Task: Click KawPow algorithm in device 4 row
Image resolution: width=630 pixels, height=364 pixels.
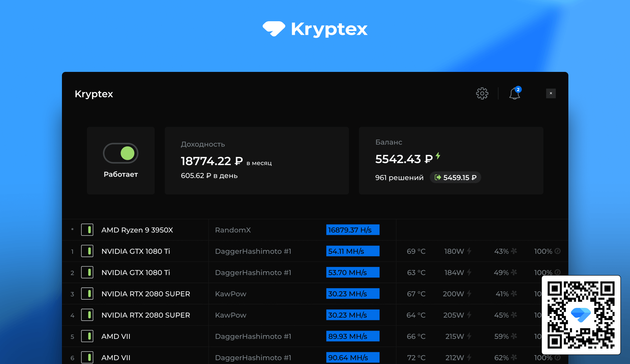Action: (230, 315)
